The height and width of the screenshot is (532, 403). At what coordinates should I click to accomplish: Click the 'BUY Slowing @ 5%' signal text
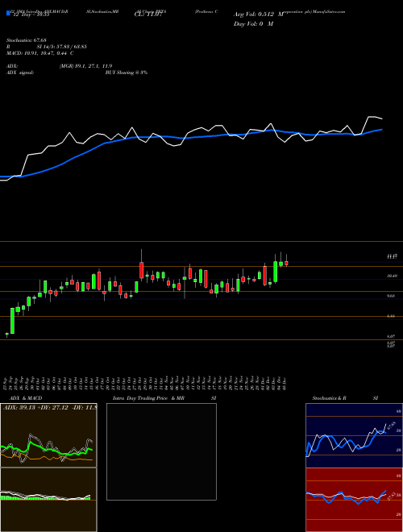tap(127, 73)
